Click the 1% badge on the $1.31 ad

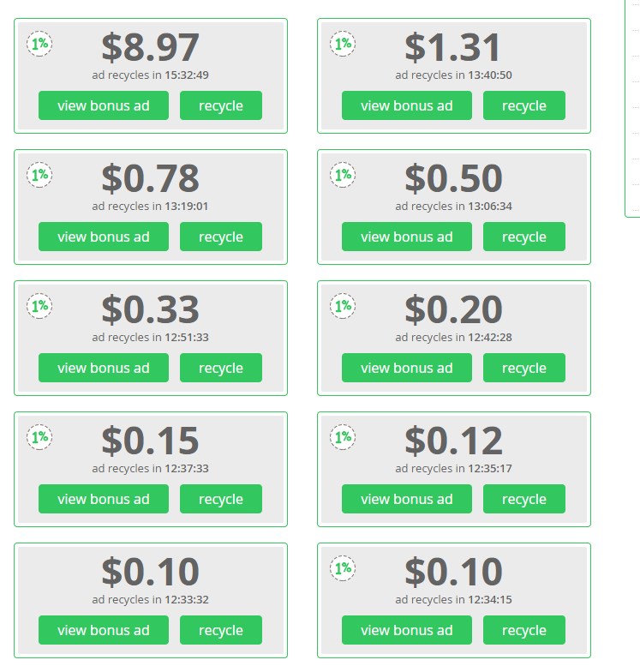click(343, 44)
